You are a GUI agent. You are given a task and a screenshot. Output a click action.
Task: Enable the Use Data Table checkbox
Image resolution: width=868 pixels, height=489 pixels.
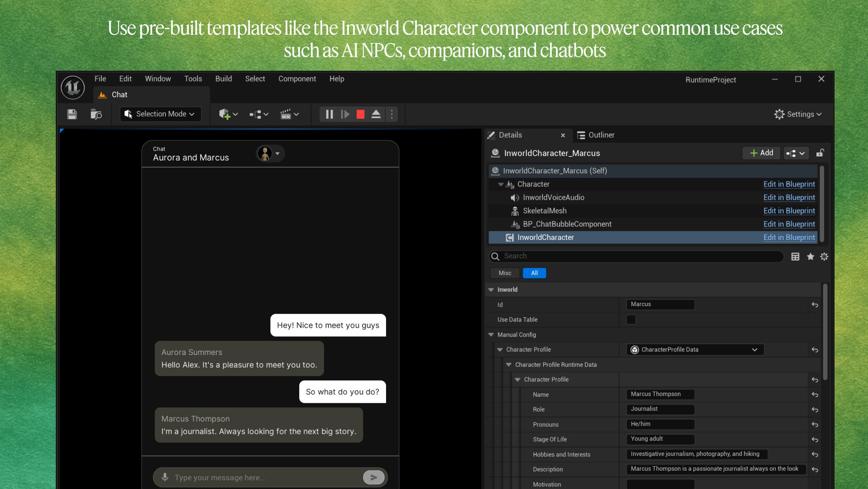(x=631, y=319)
